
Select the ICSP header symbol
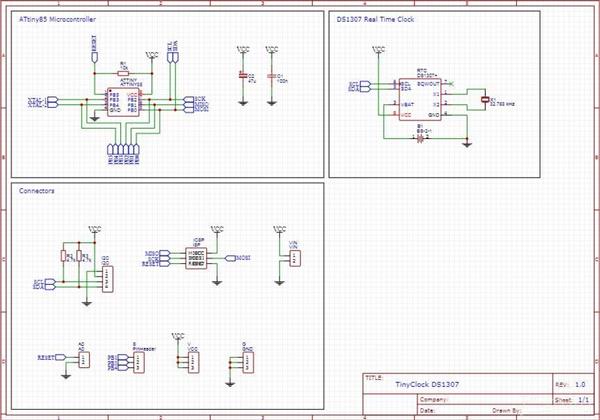click(196, 258)
